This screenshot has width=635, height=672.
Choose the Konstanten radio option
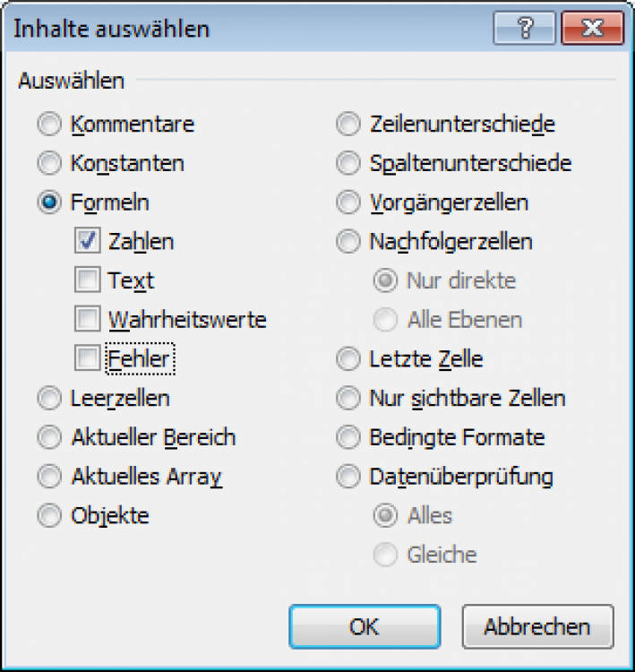(x=49, y=164)
